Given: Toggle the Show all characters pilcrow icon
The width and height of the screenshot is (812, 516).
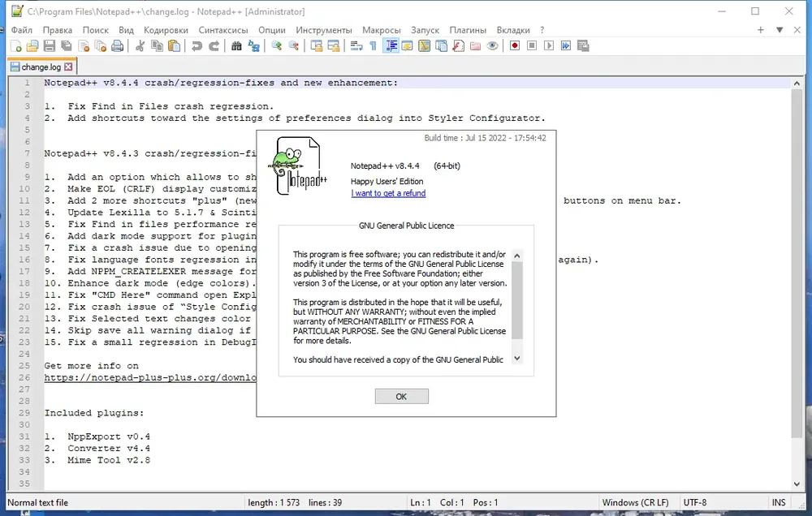Looking at the screenshot, I should point(373,46).
